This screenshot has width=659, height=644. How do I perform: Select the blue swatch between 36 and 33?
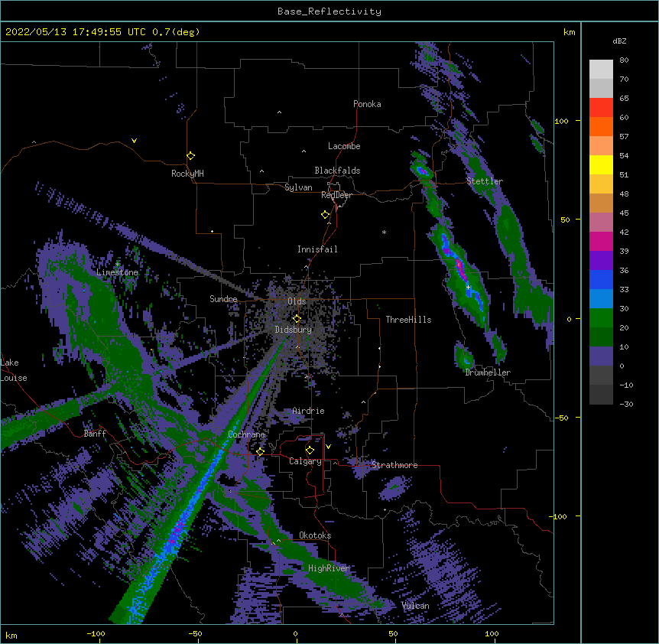[x=601, y=279]
